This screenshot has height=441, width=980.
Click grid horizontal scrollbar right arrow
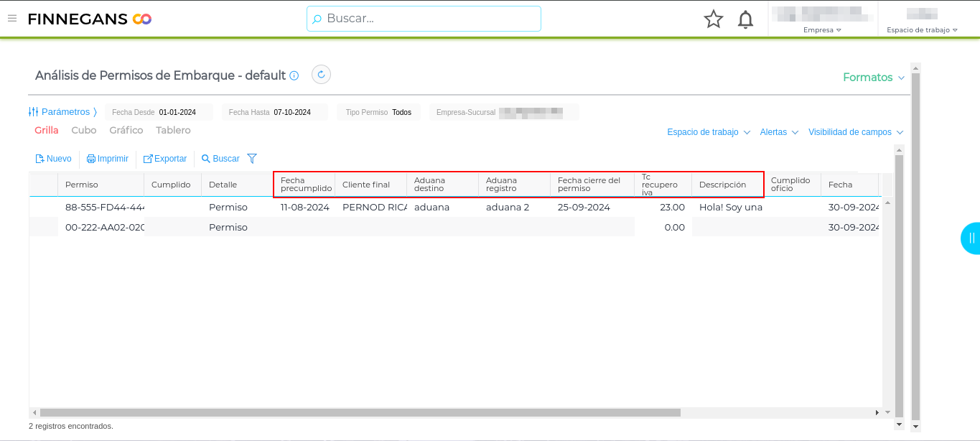[x=877, y=413]
